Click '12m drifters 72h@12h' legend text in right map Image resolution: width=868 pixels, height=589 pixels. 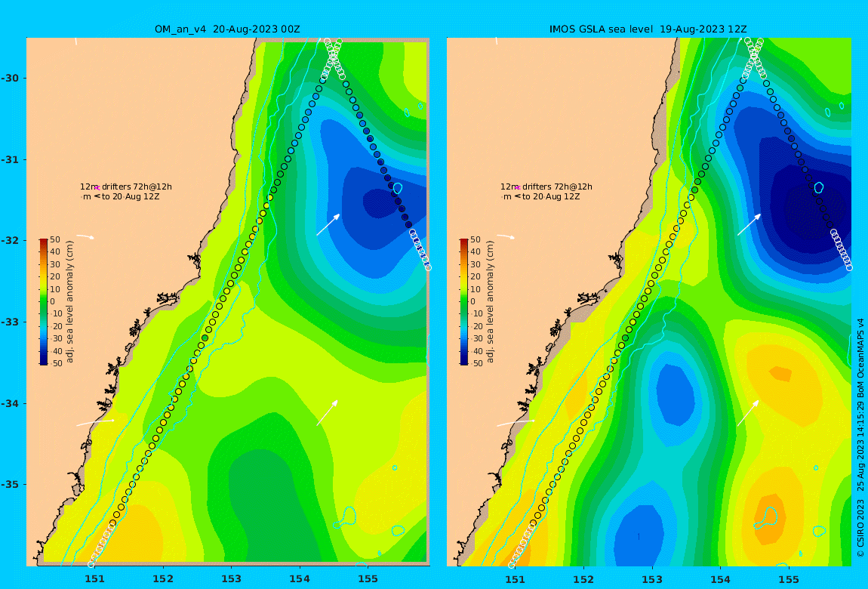[x=546, y=187]
